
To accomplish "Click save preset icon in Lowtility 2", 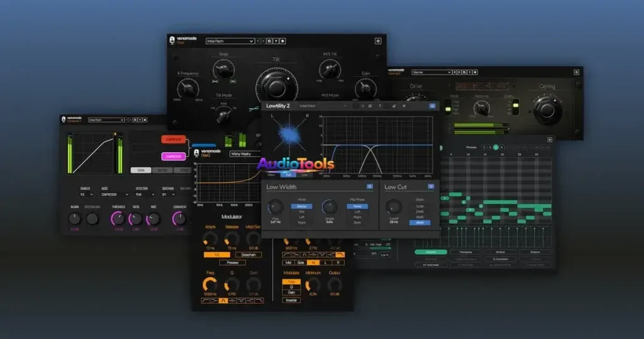I will point(370,106).
